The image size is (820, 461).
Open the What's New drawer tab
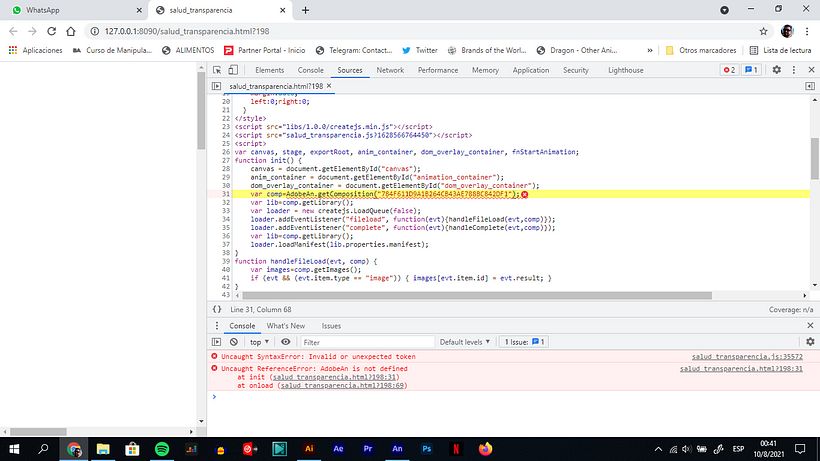pos(286,326)
